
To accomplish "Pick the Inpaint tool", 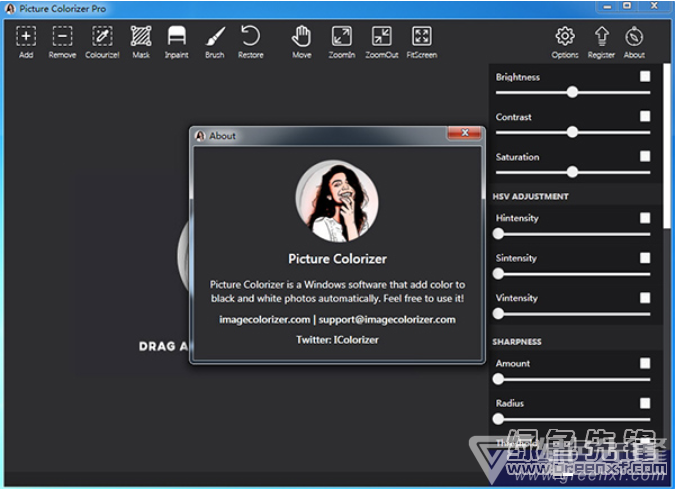I will coord(176,42).
